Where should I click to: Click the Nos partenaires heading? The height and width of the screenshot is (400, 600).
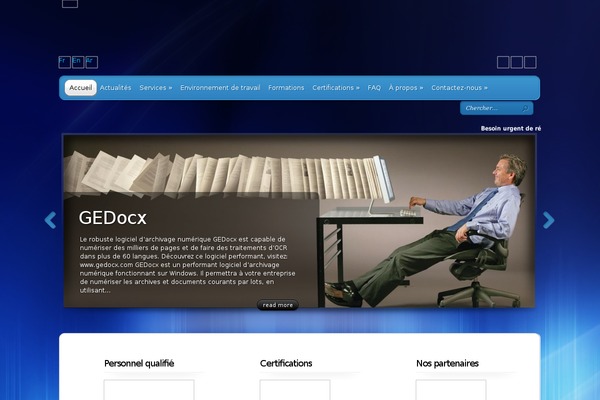[447, 363]
